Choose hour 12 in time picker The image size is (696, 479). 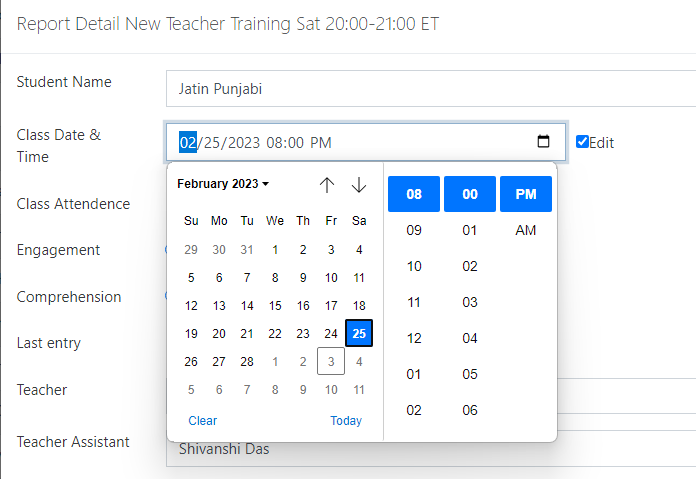[x=414, y=338]
